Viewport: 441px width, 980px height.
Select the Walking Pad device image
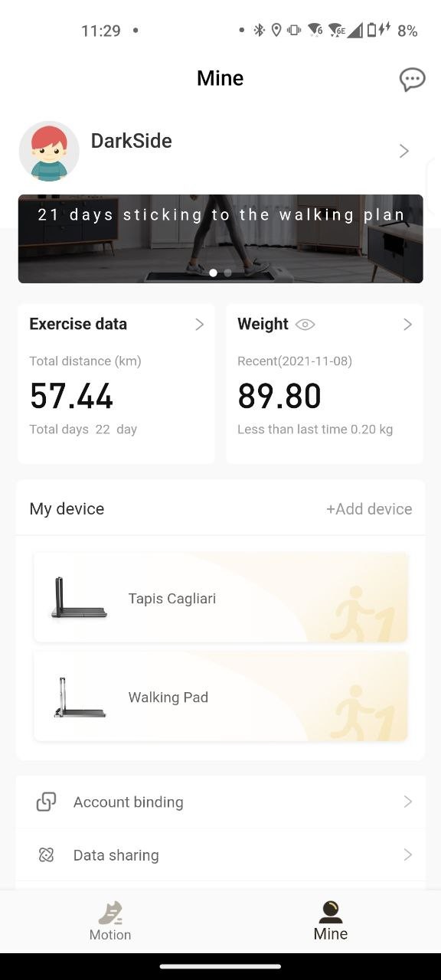(80, 697)
